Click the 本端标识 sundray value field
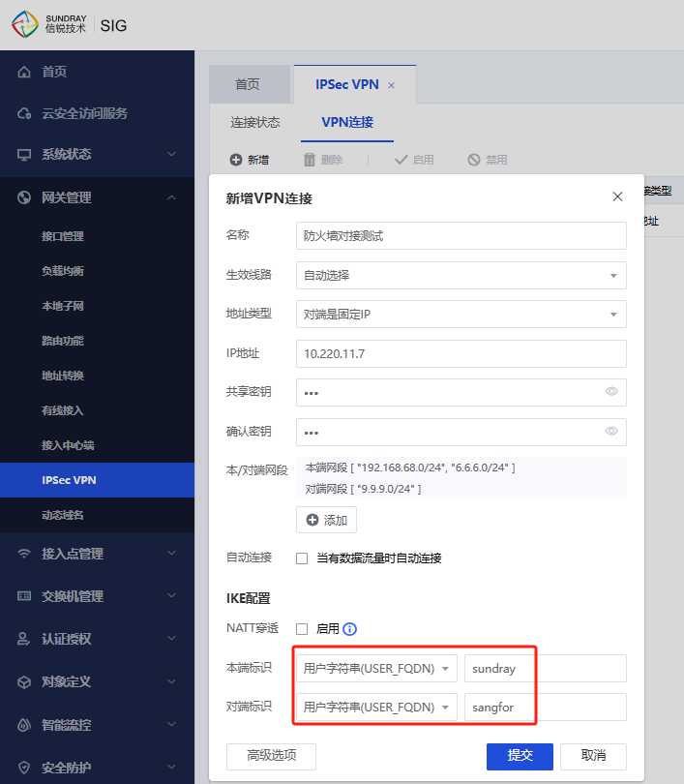This screenshot has height=784, width=684. [x=546, y=669]
